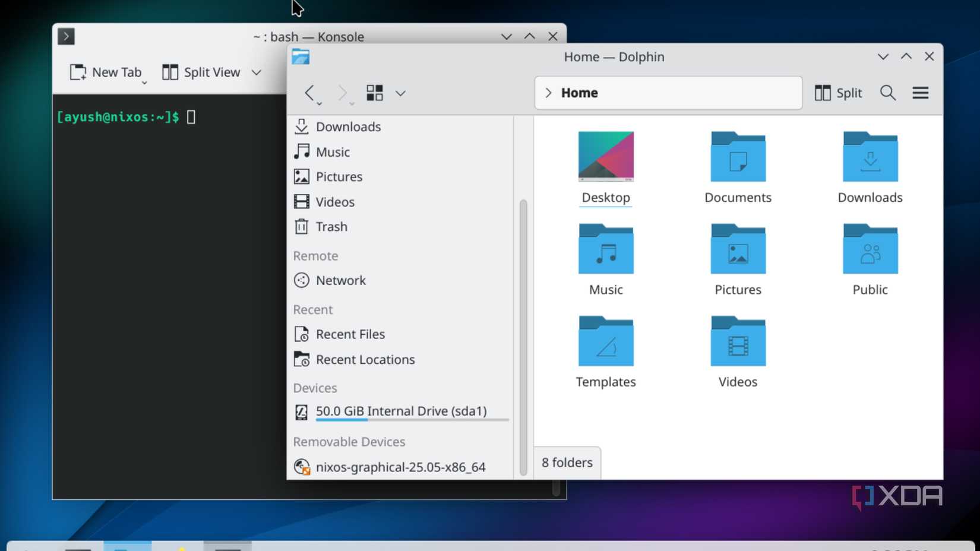The image size is (980, 551).
Task: Show Recent Locations in sidebar
Action: 401,359
